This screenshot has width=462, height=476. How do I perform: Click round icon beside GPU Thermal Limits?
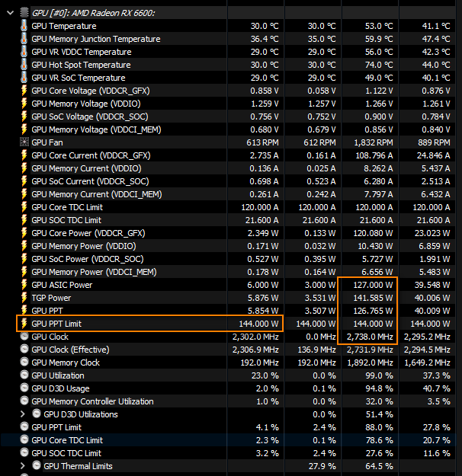pos(37,465)
